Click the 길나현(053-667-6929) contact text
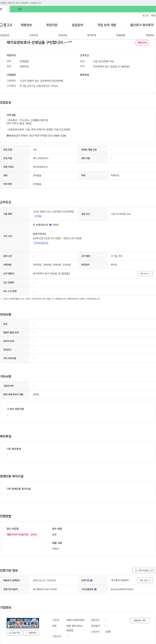This screenshot has width=156, height=644. pos(45,589)
